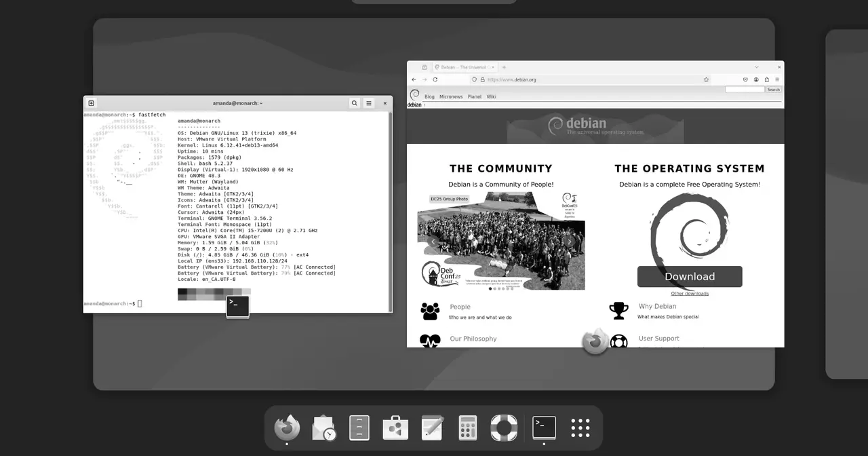Open the Micronews link

pos(451,96)
